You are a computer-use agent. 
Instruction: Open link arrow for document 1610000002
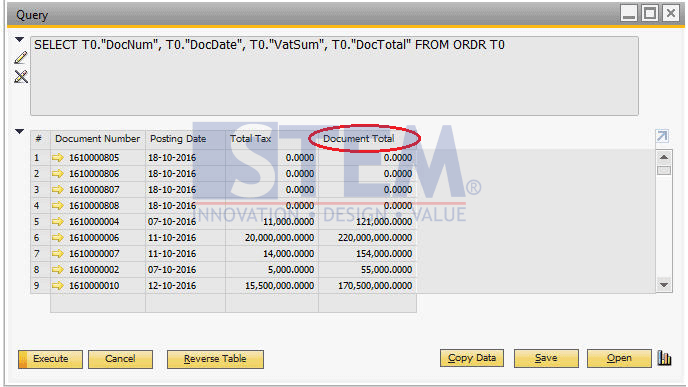pos(57,269)
